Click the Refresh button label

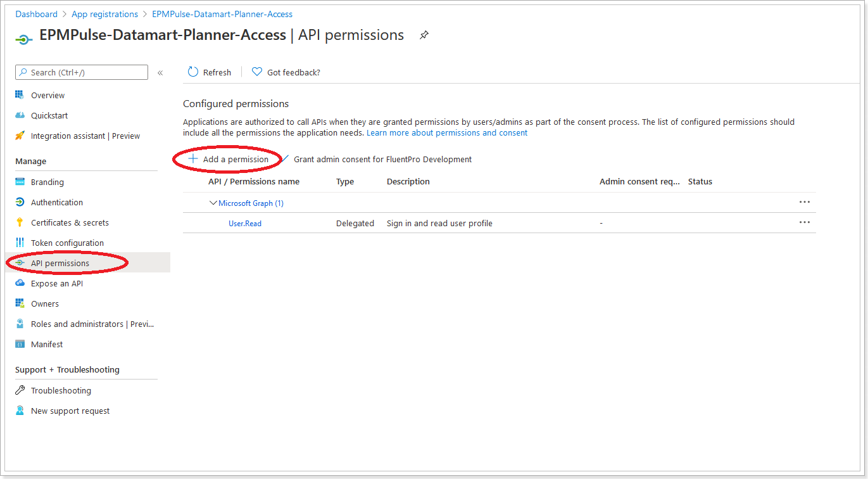(217, 72)
